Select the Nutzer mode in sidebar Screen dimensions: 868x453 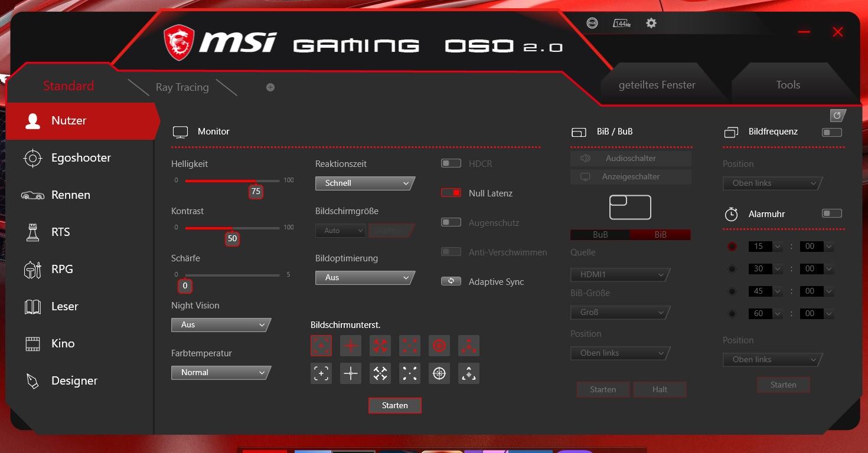point(80,121)
